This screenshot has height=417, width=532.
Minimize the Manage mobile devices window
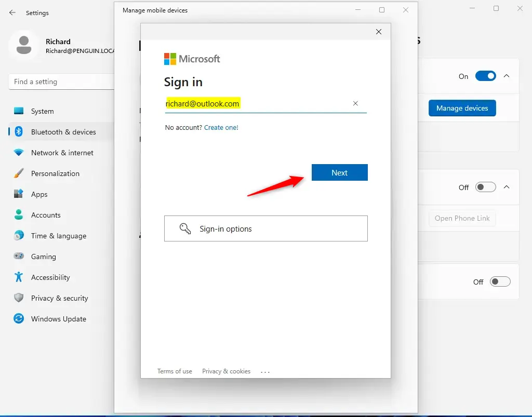(357, 10)
